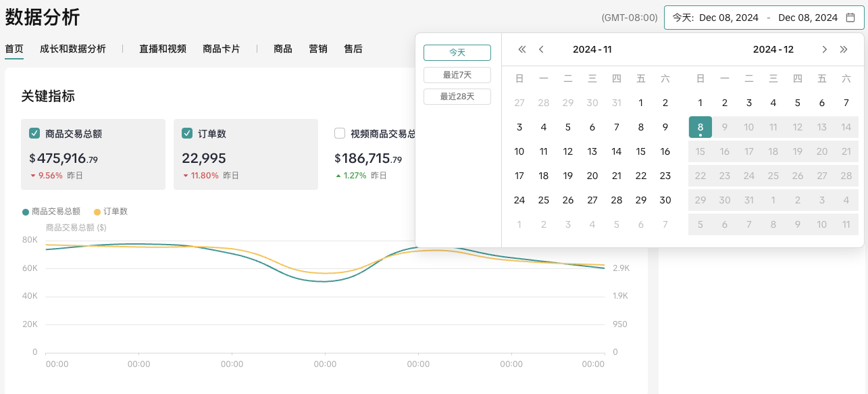Advance to next month with right arrow
Viewport: 868px width, 394px height.
point(824,49)
